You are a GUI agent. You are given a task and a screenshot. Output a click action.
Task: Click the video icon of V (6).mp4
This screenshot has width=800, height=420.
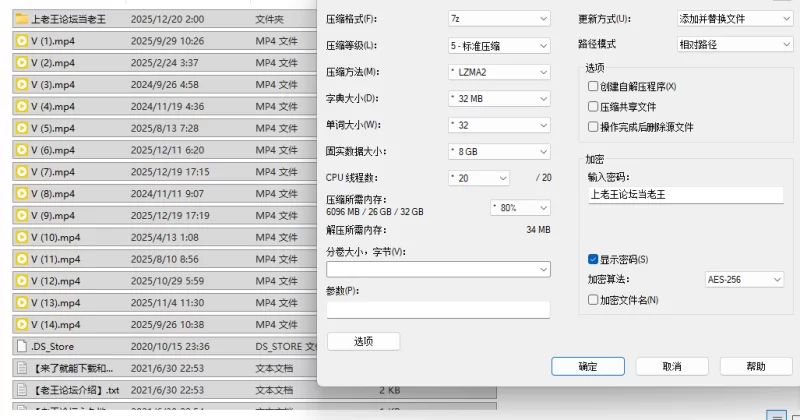(x=21, y=150)
